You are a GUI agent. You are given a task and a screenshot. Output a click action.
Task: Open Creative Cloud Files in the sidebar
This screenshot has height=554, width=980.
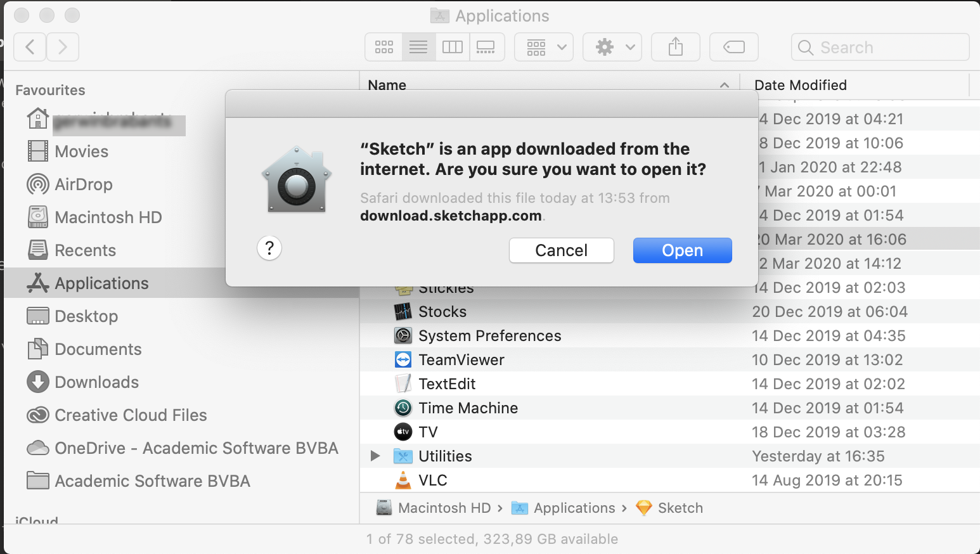click(131, 415)
